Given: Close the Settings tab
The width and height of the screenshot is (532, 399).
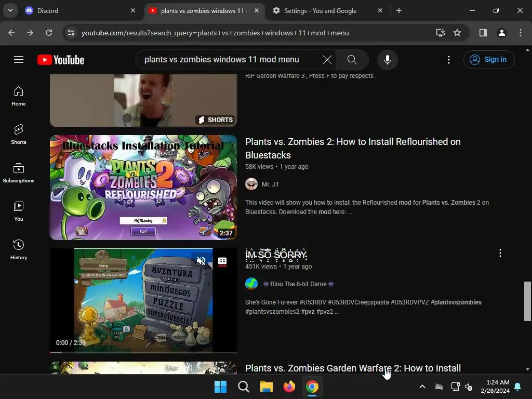Looking at the screenshot, I should 380,10.
